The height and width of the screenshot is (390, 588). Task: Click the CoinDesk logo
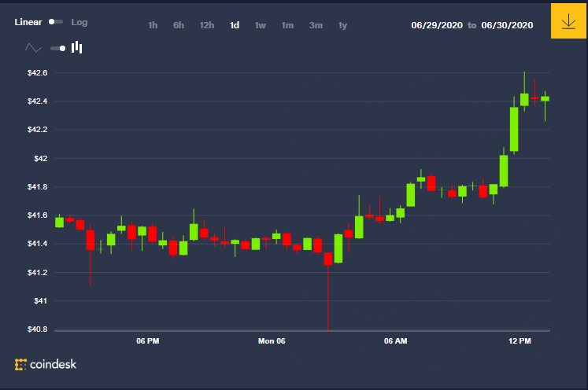46,364
